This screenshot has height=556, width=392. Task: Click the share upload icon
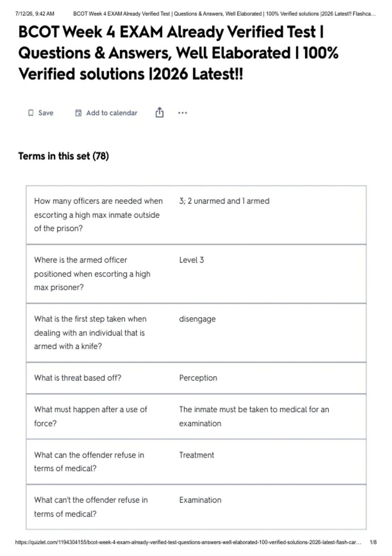pos(159,112)
